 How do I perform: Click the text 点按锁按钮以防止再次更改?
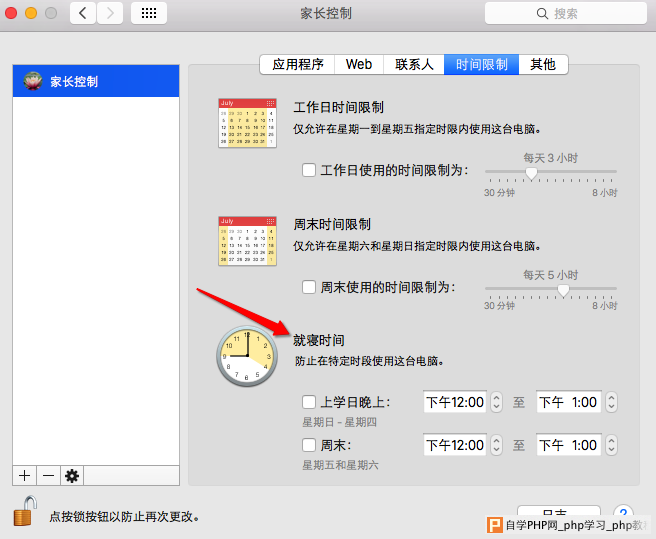point(124,516)
